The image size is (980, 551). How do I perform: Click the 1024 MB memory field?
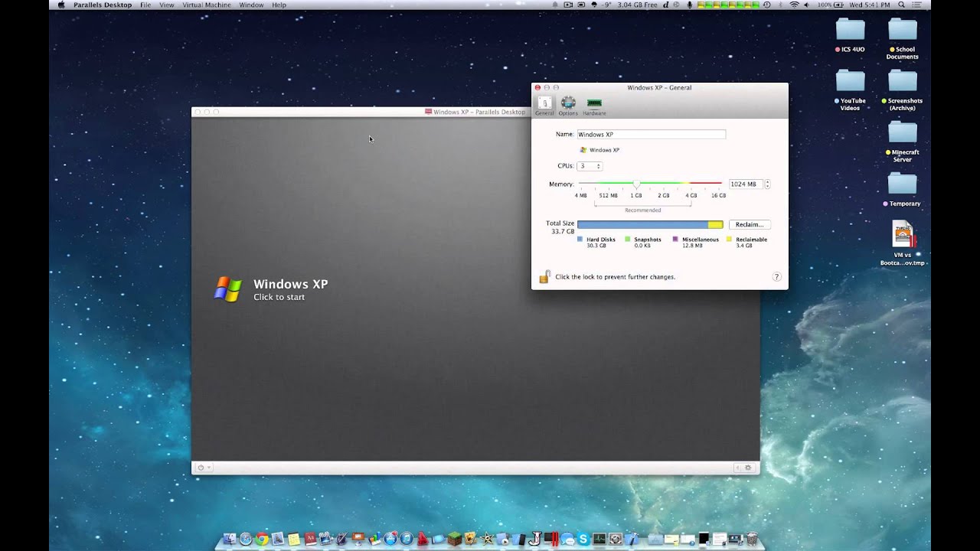(x=746, y=184)
